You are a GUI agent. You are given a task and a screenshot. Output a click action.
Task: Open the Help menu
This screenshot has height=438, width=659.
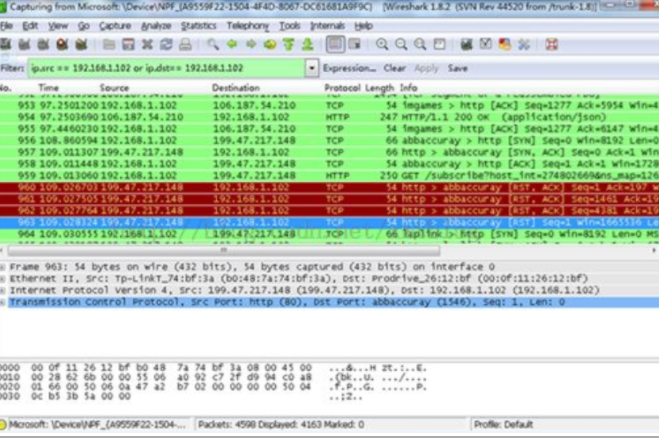364,26
